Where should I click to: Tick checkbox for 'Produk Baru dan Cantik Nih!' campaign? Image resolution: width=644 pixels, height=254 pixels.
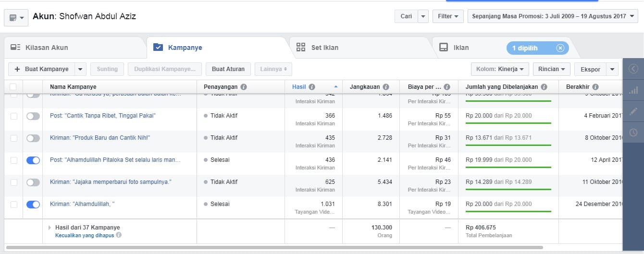click(x=14, y=138)
